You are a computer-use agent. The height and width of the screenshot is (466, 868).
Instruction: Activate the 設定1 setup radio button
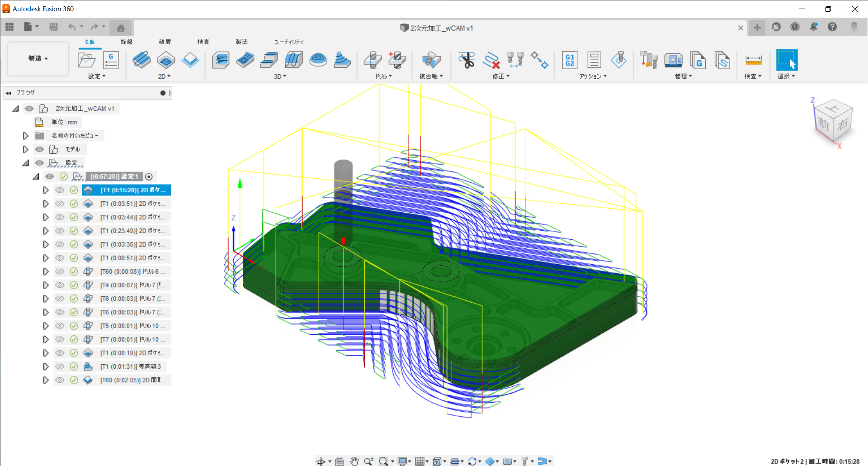pos(149,177)
